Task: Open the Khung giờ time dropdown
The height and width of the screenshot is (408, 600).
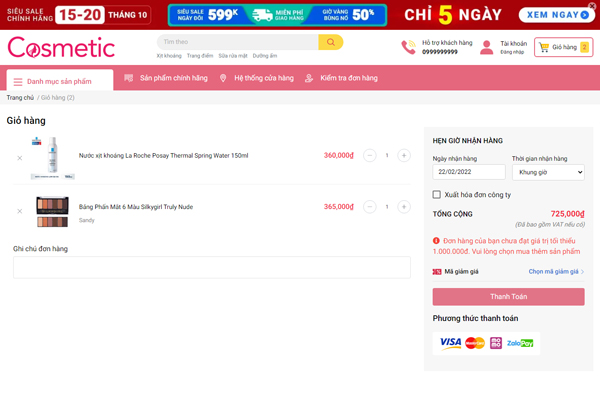Action: click(x=548, y=172)
